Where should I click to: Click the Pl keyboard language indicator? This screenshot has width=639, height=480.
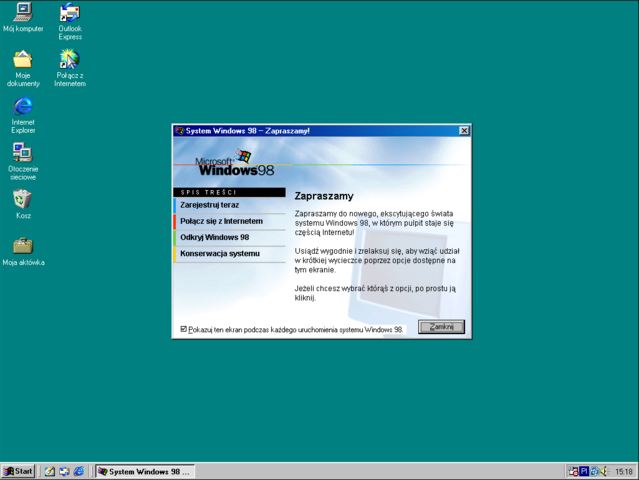[584, 471]
